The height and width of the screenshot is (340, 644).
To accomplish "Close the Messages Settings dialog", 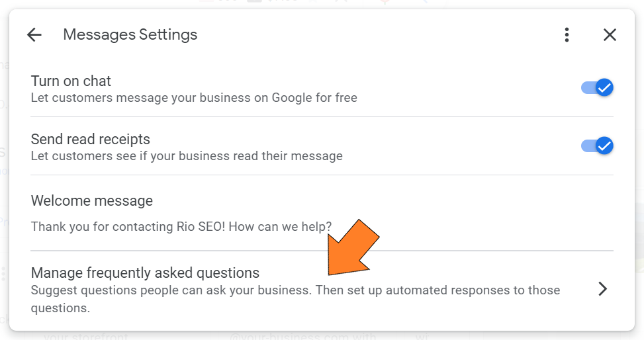I will click(610, 35).
